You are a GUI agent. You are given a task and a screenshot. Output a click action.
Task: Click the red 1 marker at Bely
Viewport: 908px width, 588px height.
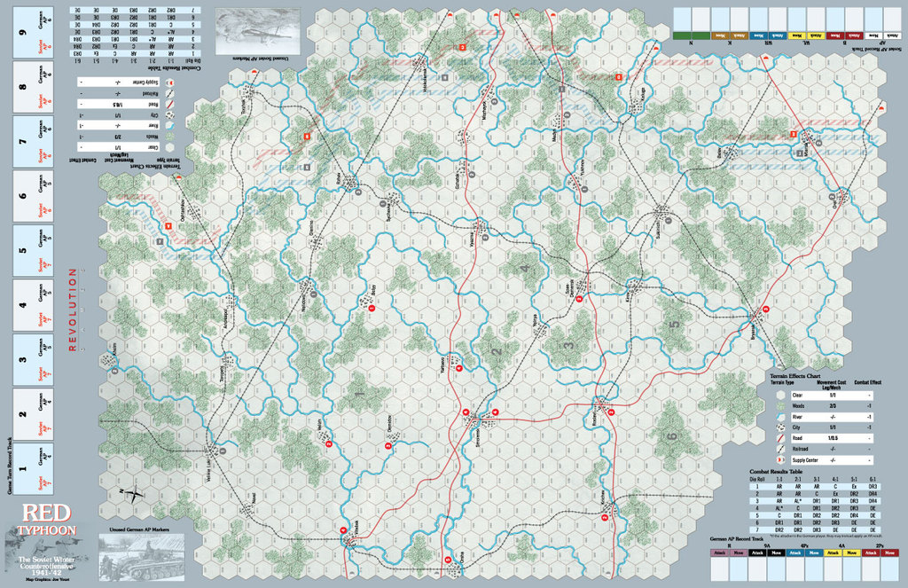[x=372, y=309]
